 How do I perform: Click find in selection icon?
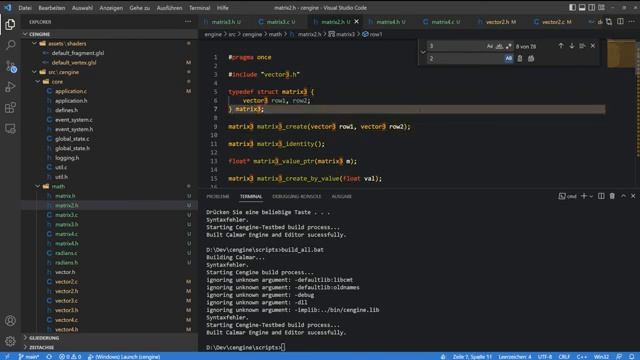(x=582, y=46)
